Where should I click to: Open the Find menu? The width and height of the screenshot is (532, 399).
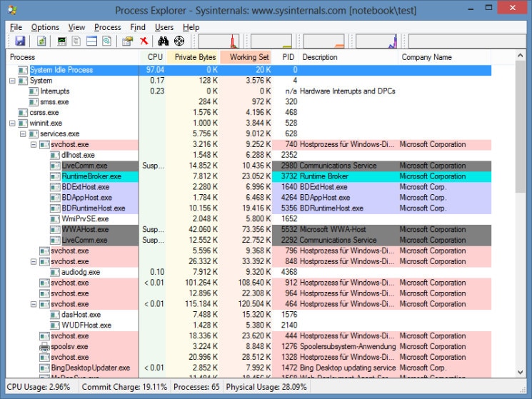pyautogui.click(x=138, y=27)
